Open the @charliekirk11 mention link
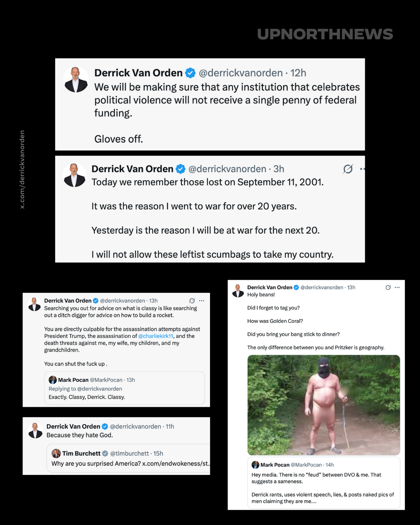The width and height of the screenshot is (420, 525). [x=156, y=336]
